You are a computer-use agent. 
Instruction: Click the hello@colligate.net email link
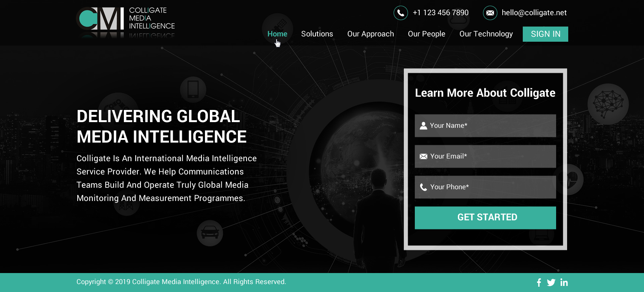534,13
